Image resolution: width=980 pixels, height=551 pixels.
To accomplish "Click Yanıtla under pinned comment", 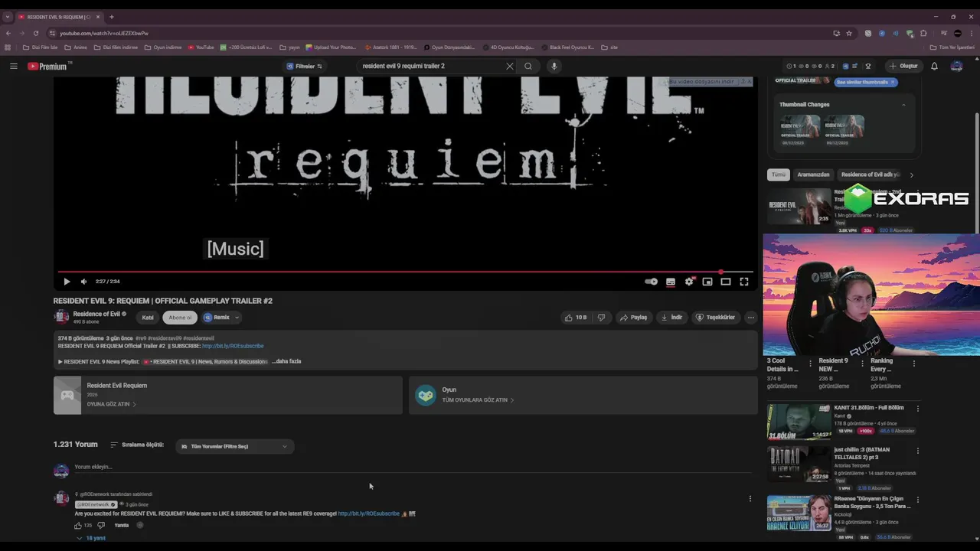I will tap(122, 526).
